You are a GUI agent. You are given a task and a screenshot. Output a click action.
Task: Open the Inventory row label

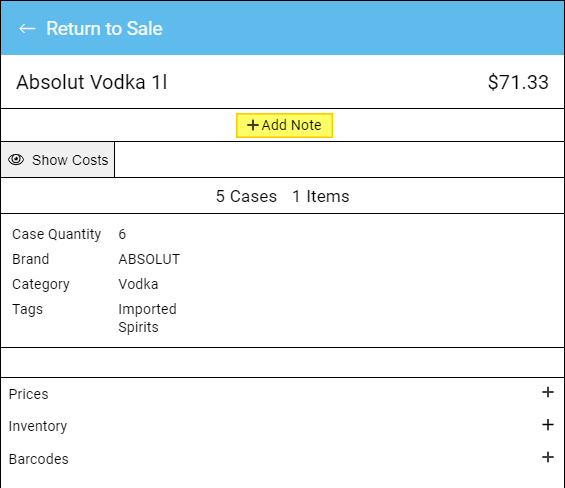[x=38, y=426]
